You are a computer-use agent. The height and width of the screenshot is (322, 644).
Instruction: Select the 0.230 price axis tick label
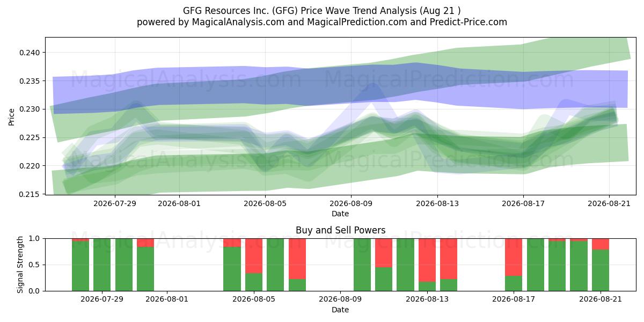(x=31, y=109)
